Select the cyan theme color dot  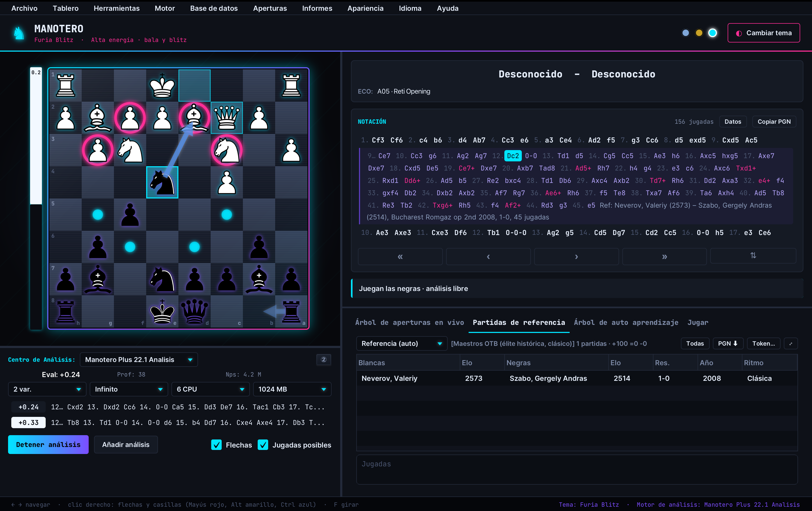[x=713, y=33]
